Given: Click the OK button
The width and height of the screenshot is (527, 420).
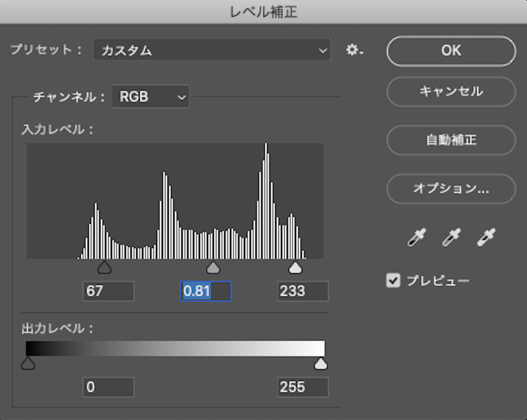Looking at the screenshot, I should (451, 51).
